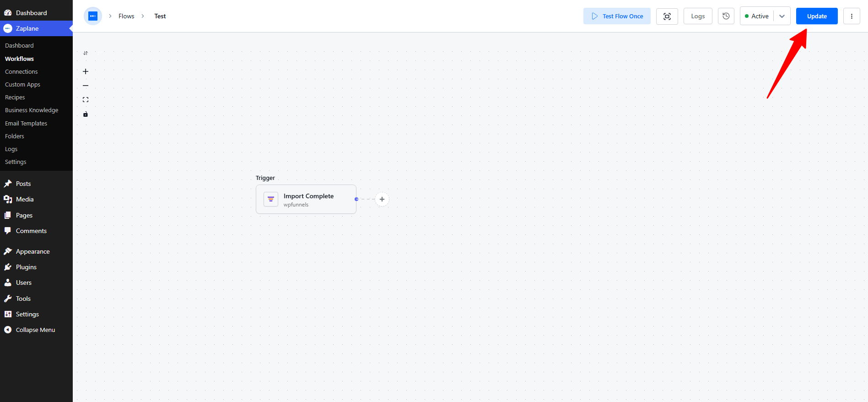Select the Import Complete trigger node

pos(306,199)
